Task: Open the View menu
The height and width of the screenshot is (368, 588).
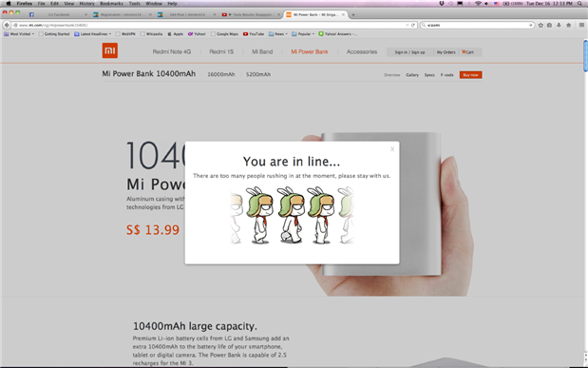Action: [69, 4]
